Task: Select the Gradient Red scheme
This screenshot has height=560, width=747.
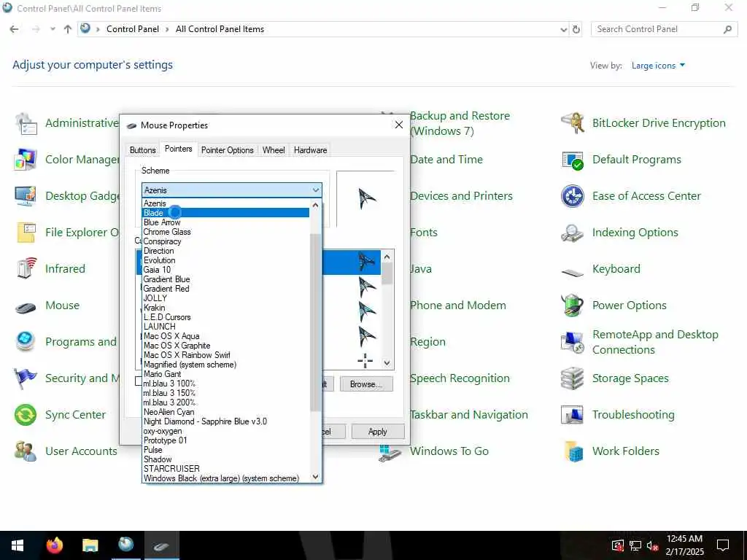Action: [226, 289]
